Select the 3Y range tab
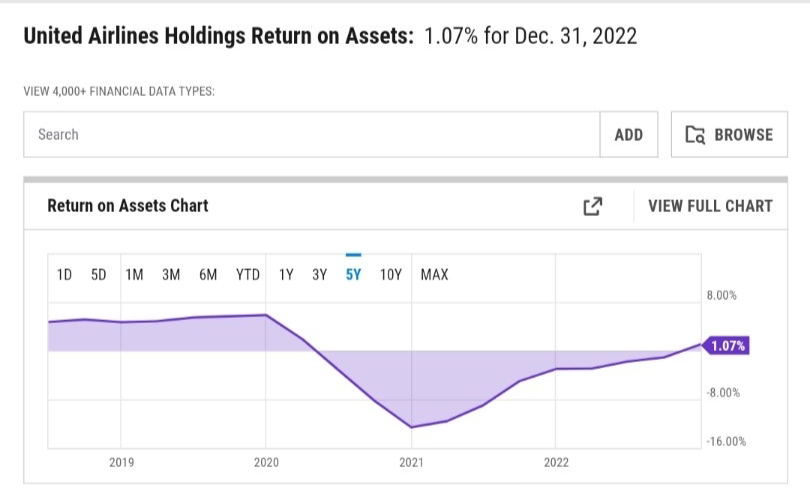810x494 pixels. coord(319,275)
